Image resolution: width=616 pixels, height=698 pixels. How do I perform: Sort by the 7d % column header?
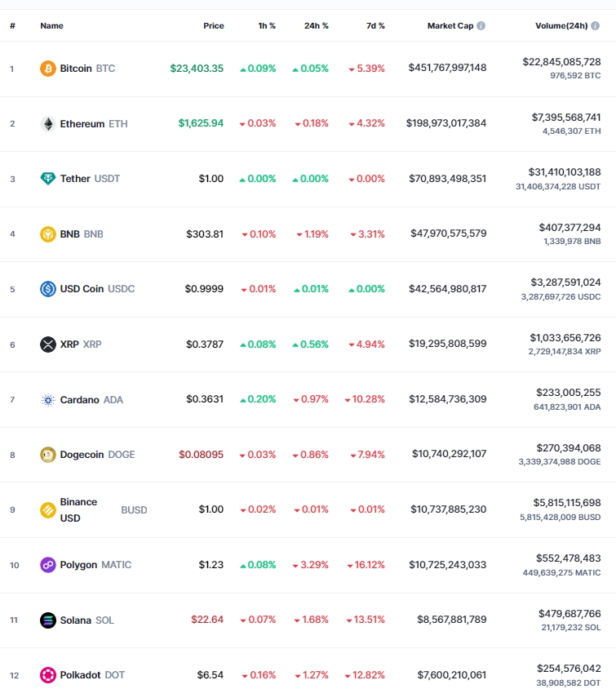point(375,26)
